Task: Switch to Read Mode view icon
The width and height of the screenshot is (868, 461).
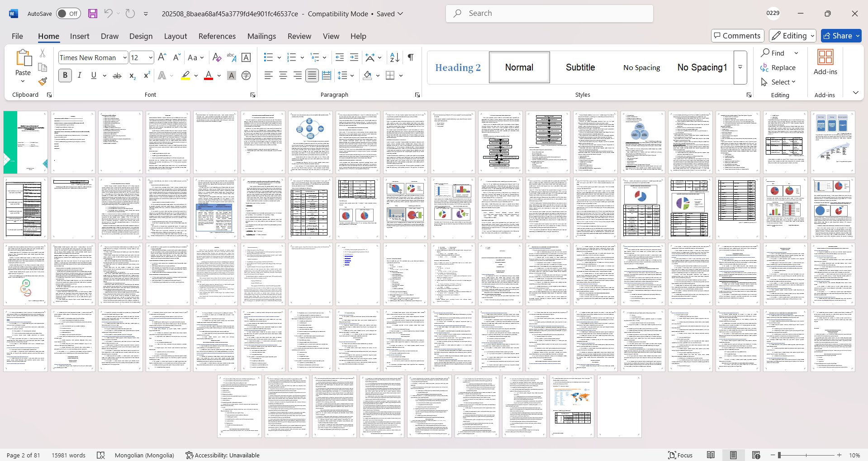Action: coord(711,455)
